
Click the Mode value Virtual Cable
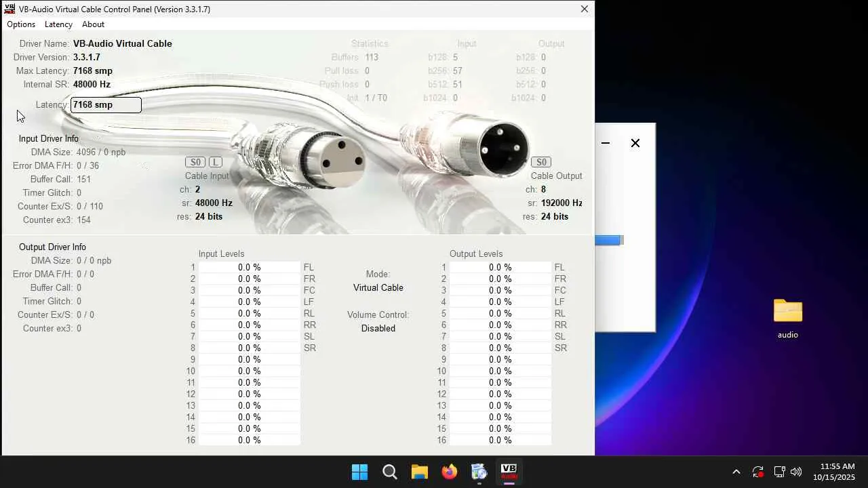click(x=378, y=287)
